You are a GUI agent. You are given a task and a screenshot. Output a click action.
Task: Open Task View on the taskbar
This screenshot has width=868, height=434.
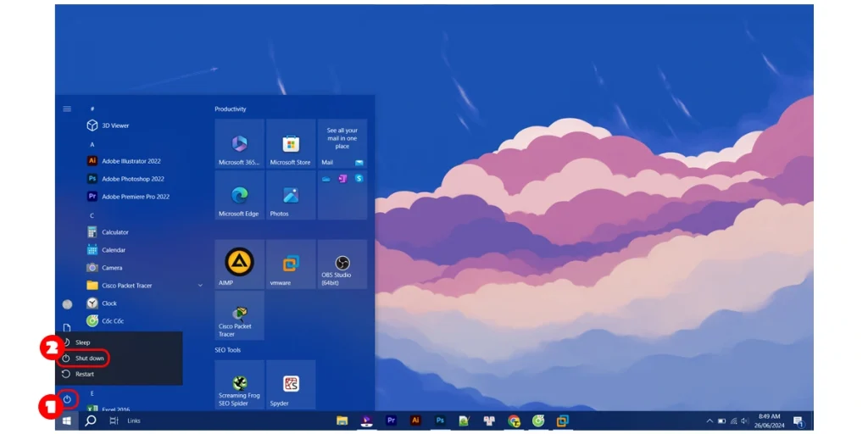[x=114, y=420]
